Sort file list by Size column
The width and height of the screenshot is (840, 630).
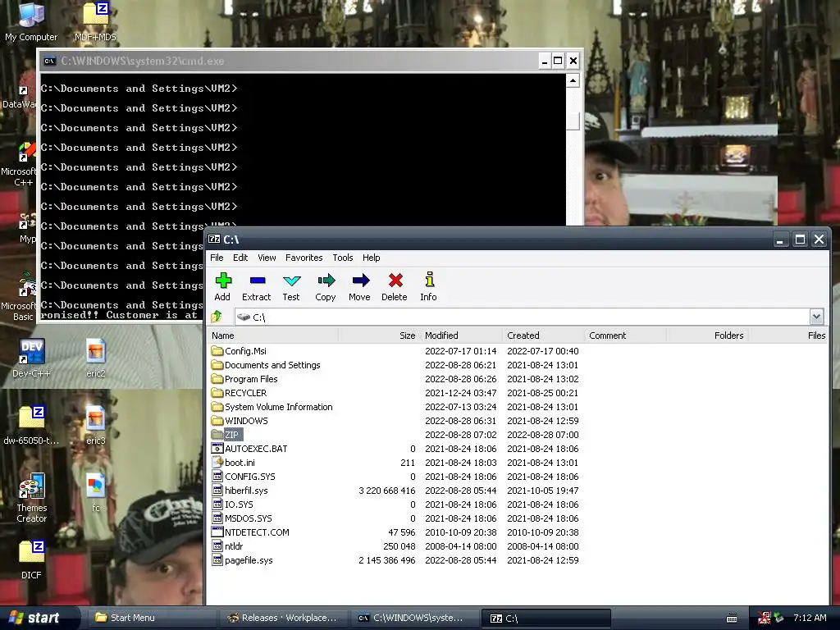pyautogui.click(x=379, y=336)
